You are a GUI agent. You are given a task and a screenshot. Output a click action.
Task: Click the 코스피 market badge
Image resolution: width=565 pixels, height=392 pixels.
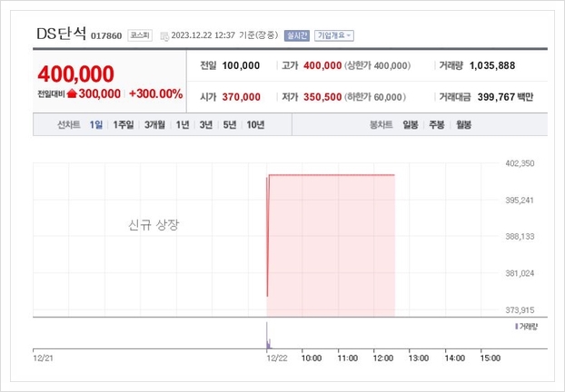[140, 35]
